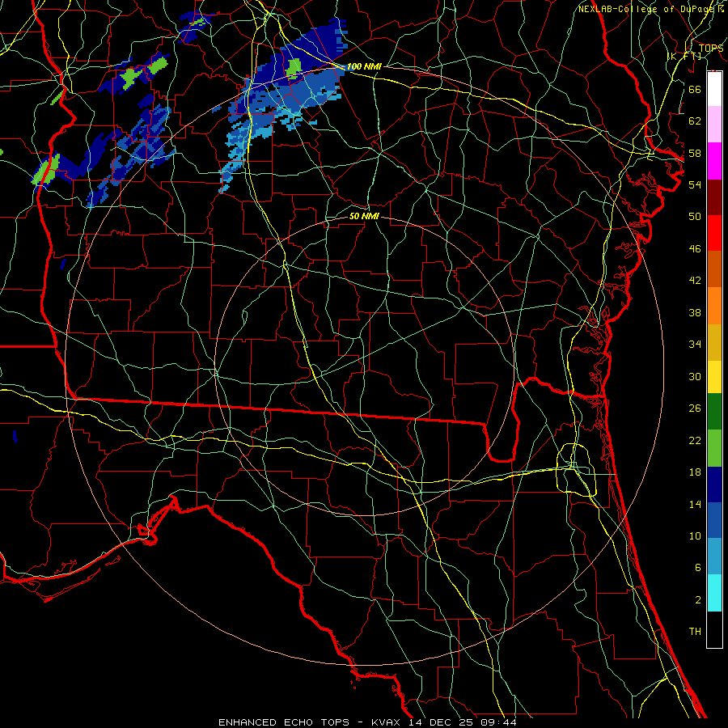Viewport: 728px width, 728px height.
Task: Choose the dark orange legend swatch
Action: [x=714, y=269]
